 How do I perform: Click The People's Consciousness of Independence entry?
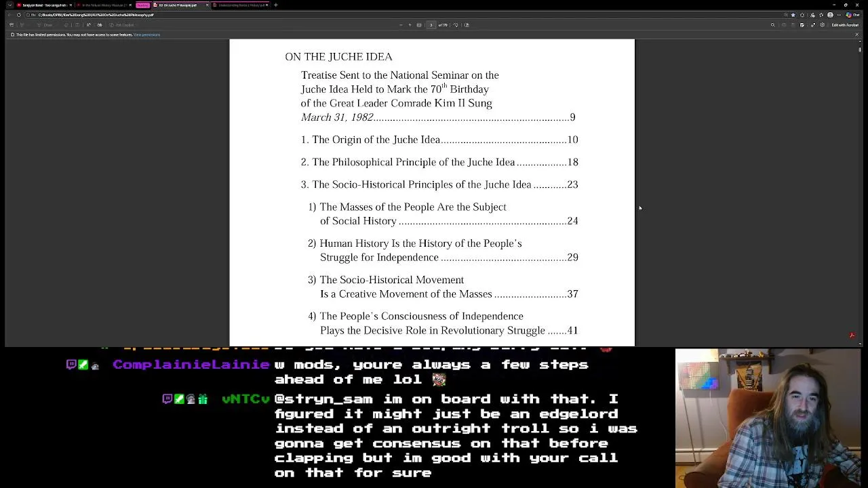[x=443, y=323]
